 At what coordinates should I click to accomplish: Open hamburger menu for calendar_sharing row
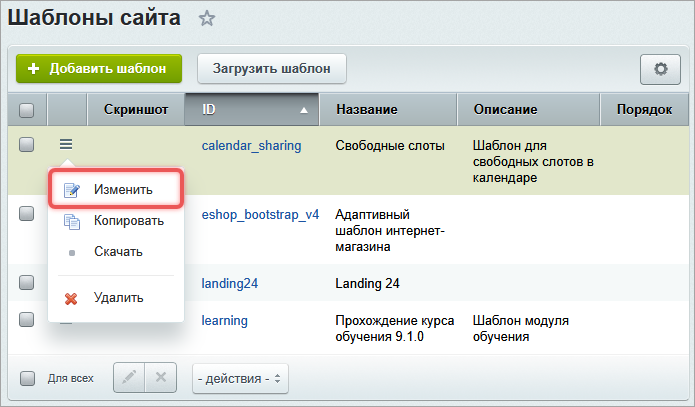(x=66, y=145)
